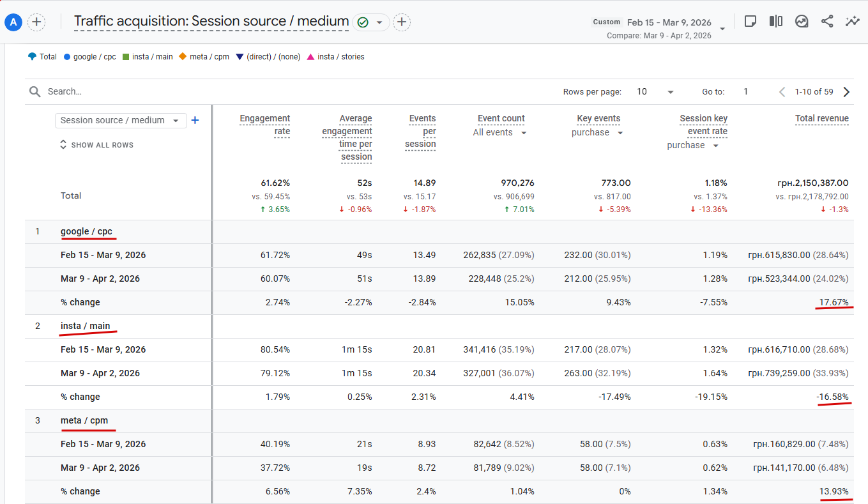Add a new comparison with plus circle

tap(36, 22)
